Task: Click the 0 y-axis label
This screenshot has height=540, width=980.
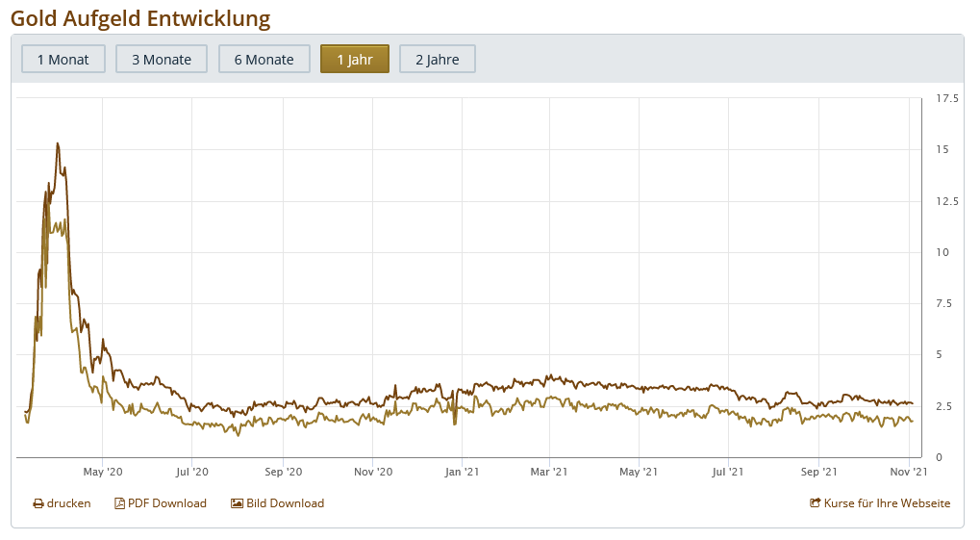Action: (940, 457)
